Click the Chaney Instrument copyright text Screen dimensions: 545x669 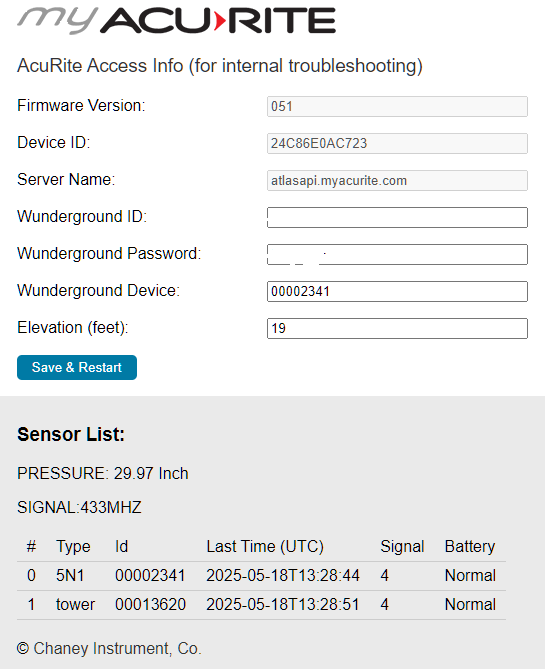[x=109, y=649]
